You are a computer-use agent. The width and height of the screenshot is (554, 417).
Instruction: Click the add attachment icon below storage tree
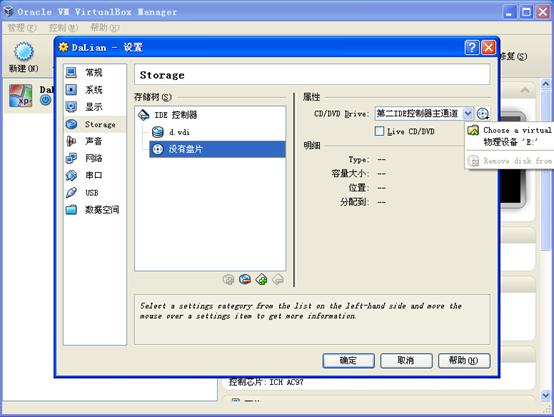point(228,280)
